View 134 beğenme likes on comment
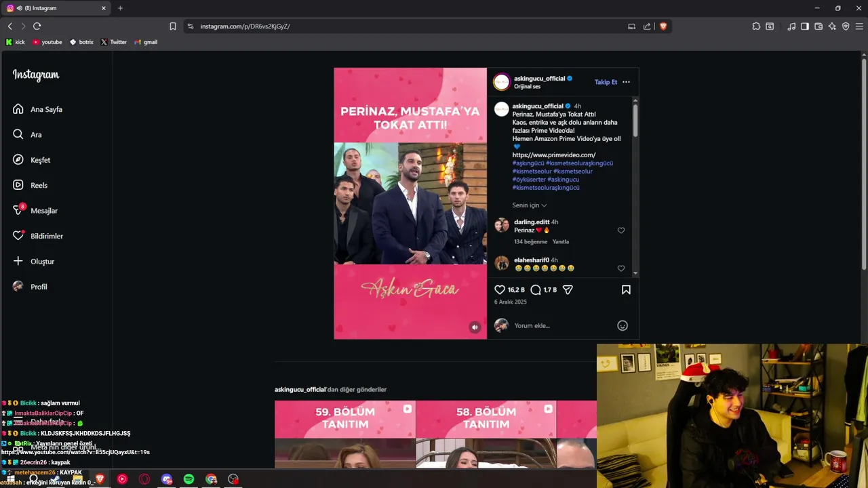The width and height of the screenshot is (868, 488). [530, 242]
